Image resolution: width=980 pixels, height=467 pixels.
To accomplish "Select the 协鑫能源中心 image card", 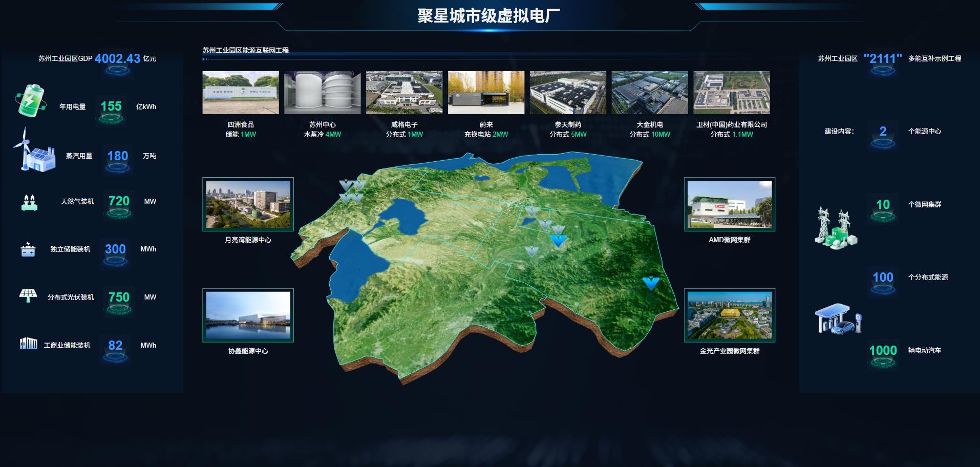I will (248, 315).
